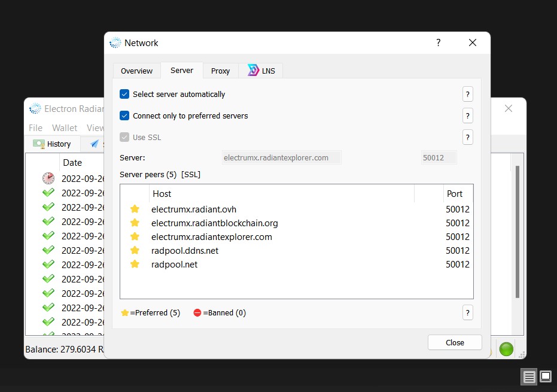Click the Network dialog's title bar logo
This screenshot has width=557, height=392.
pyautogui.click(x=115, y=42)
